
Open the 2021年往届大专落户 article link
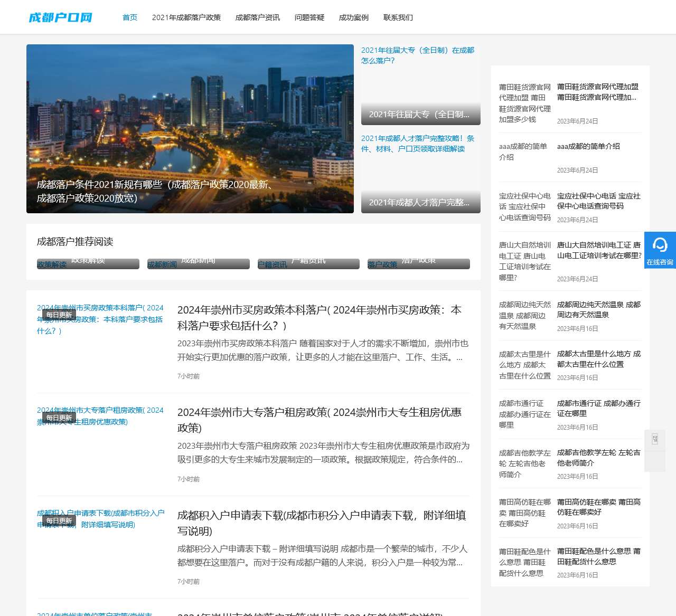point(417,55)
